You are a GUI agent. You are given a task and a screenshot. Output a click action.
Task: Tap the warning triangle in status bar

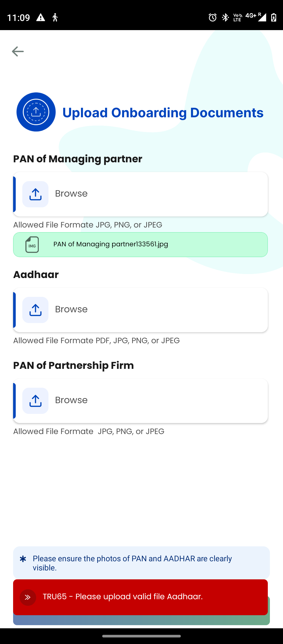41,18
